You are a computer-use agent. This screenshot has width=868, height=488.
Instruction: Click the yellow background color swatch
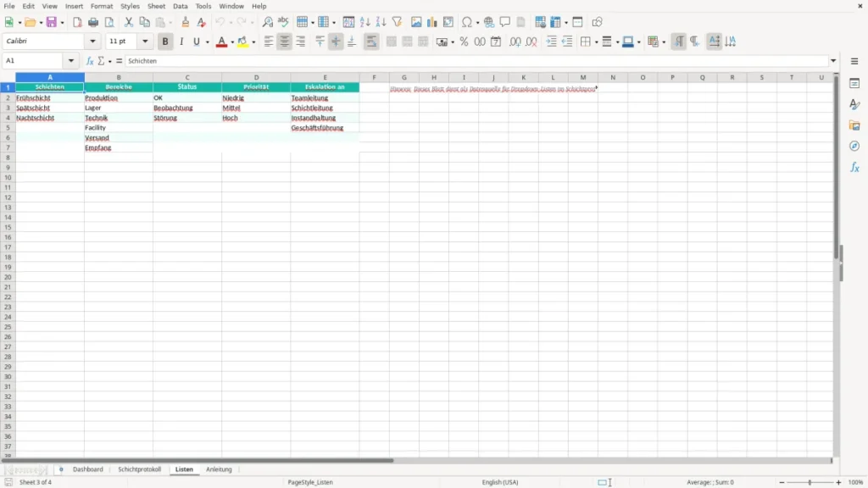coord(242,42)
